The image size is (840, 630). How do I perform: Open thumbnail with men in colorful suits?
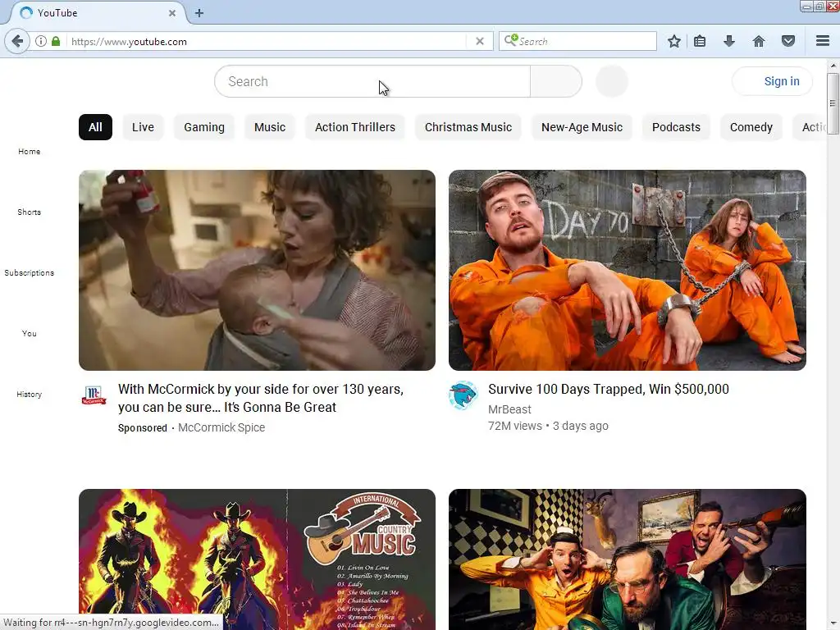(x=628, y=559)
